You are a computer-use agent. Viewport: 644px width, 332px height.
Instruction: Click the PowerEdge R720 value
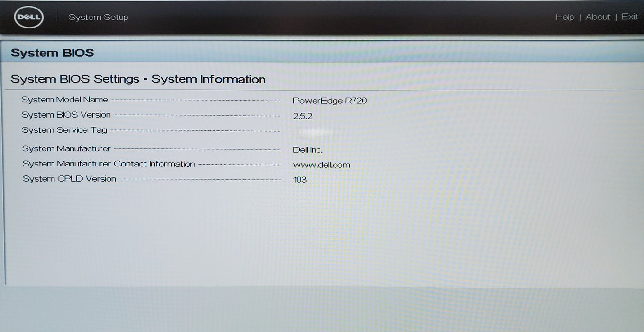pyautogui.click(x=330, y=101)
